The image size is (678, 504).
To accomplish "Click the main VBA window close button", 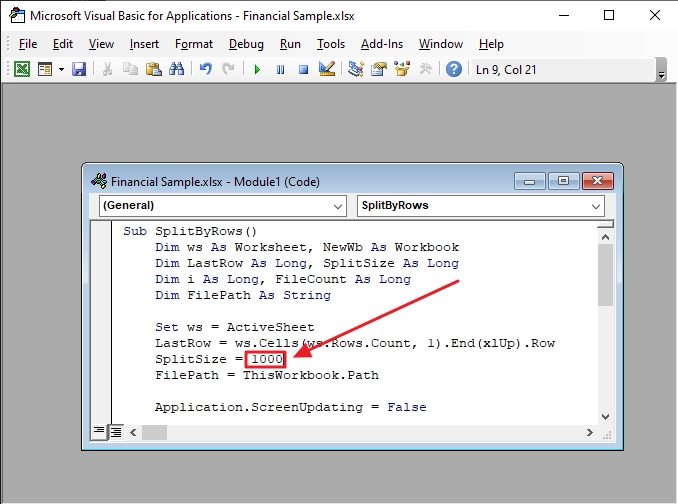I will point(655,16).
